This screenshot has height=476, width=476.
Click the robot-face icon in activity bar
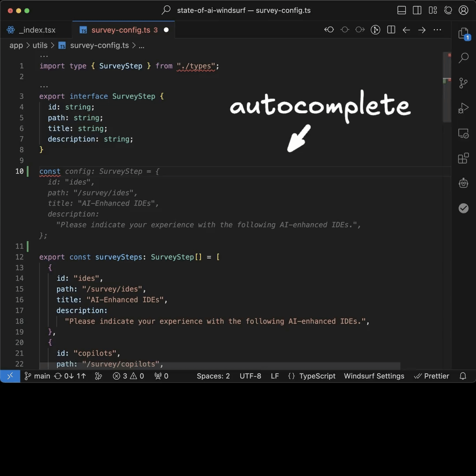point(463,183)
